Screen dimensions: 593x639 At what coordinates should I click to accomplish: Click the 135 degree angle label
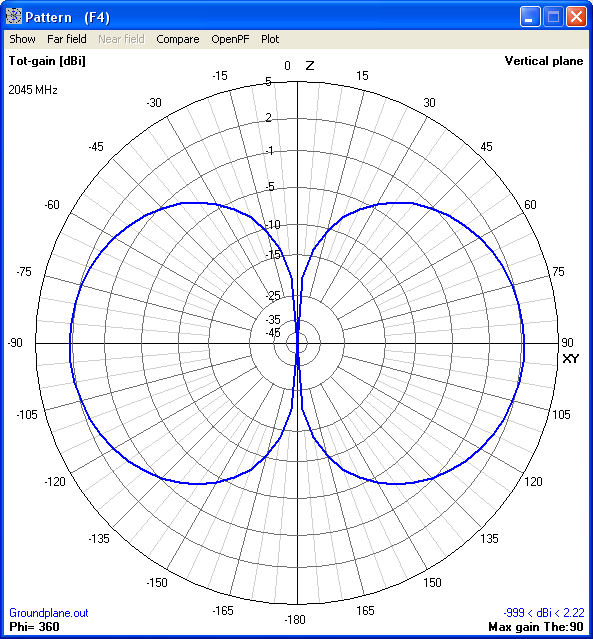[489, 539]
